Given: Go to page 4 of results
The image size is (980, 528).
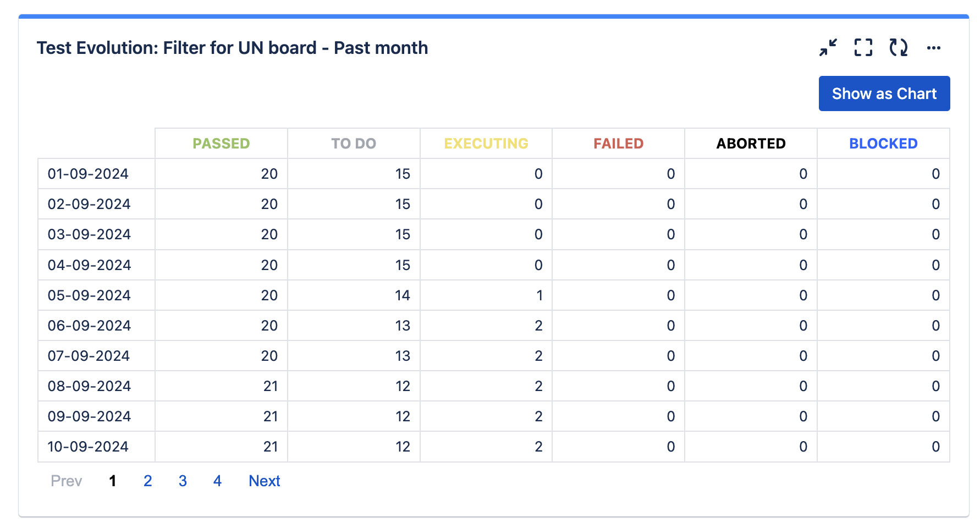Looking at the screenshot, I should point(217,481).
